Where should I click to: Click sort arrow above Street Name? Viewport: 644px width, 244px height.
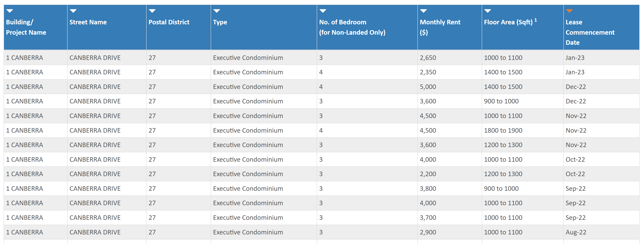pyautogui.click(x=73, y=11)
